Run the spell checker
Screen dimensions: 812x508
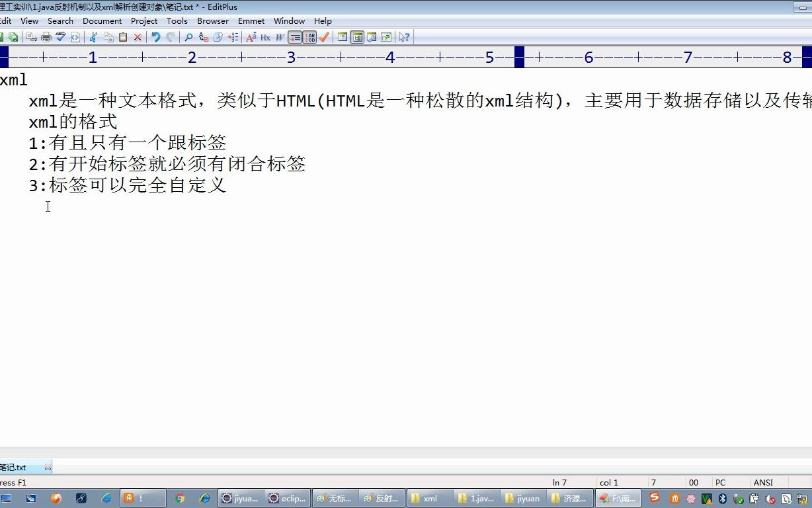60,37
